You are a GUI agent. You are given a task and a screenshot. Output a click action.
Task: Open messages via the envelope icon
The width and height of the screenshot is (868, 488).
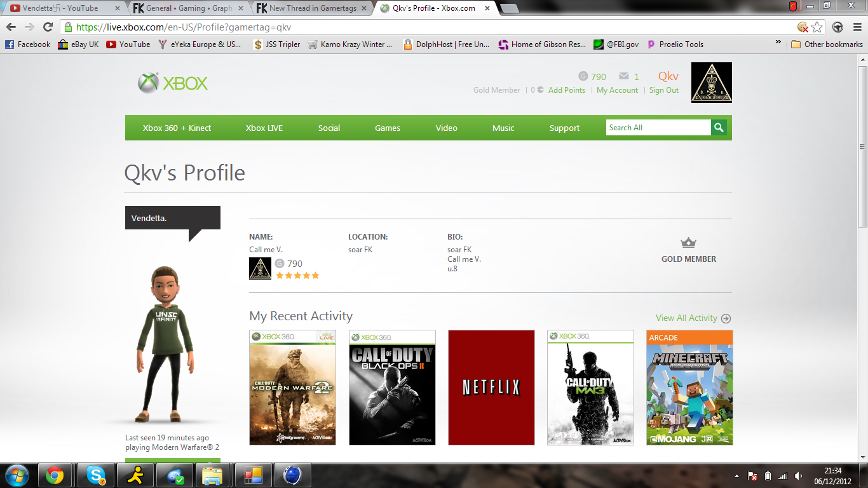coord(624,76)
